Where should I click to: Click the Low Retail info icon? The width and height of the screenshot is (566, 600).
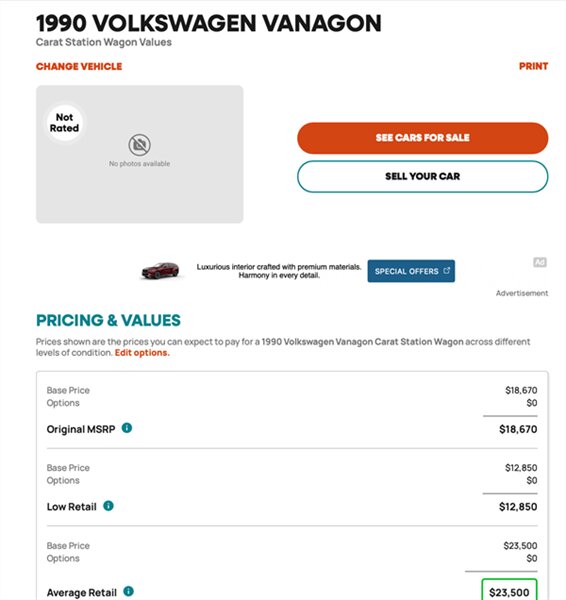[x=108, y=505]
